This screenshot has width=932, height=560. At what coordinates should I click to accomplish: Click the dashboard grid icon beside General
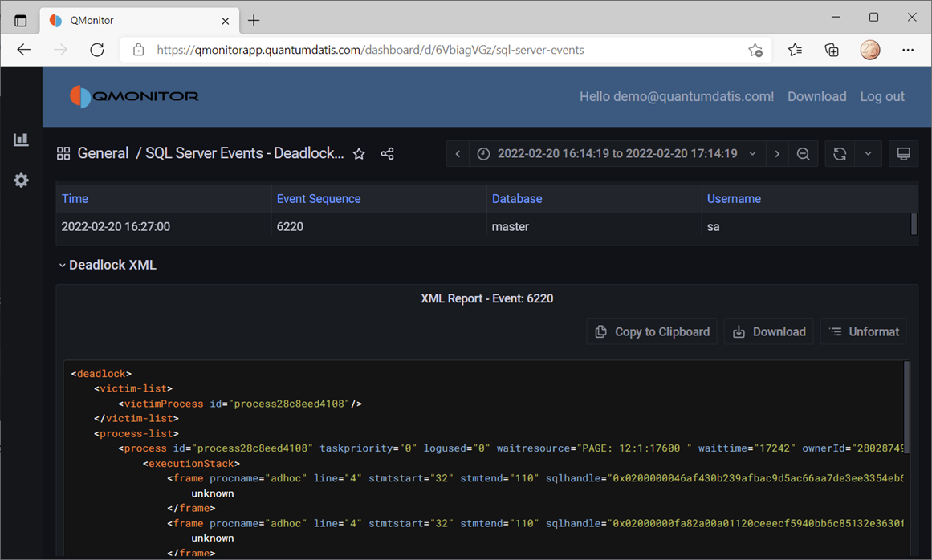[x=63, y=154]
